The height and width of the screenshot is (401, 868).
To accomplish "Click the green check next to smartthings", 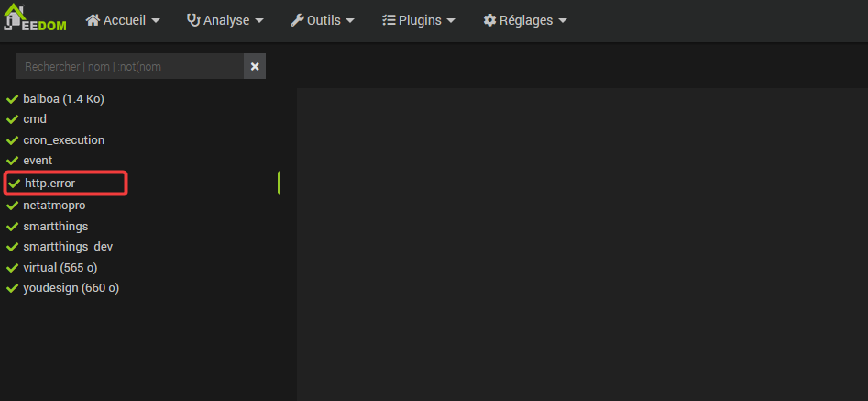I will (x=12, y=227).
